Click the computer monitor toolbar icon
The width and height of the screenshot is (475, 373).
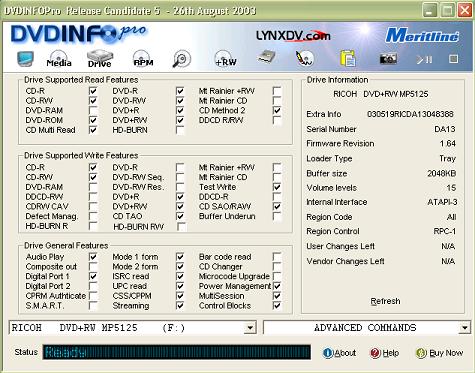coord(25,59)
